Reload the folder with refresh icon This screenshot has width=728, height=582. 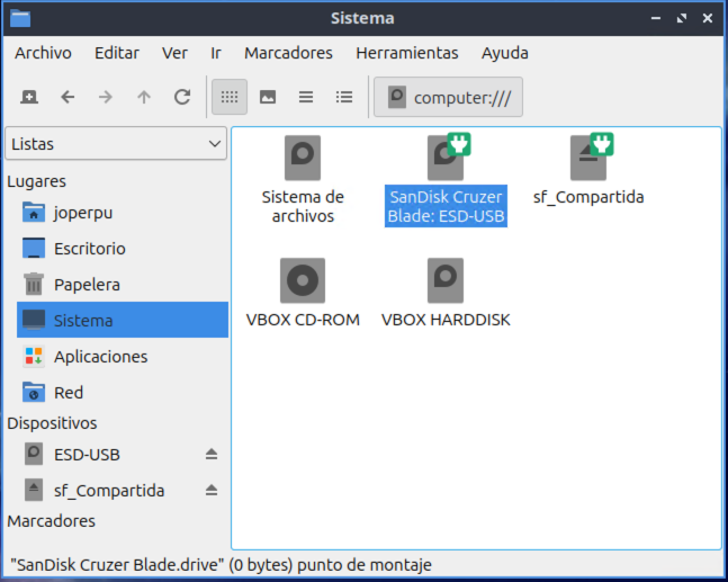(x=182, y=97)
